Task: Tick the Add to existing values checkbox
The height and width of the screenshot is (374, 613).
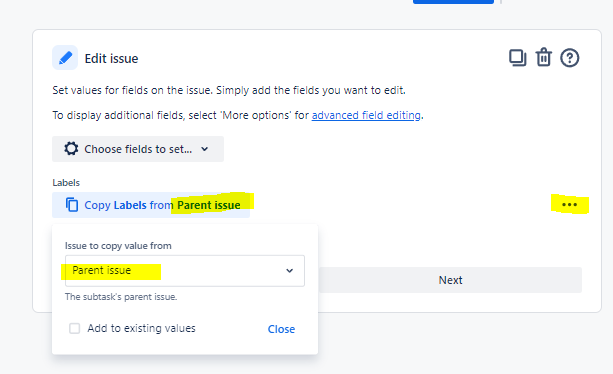Action: pos(74,328)
